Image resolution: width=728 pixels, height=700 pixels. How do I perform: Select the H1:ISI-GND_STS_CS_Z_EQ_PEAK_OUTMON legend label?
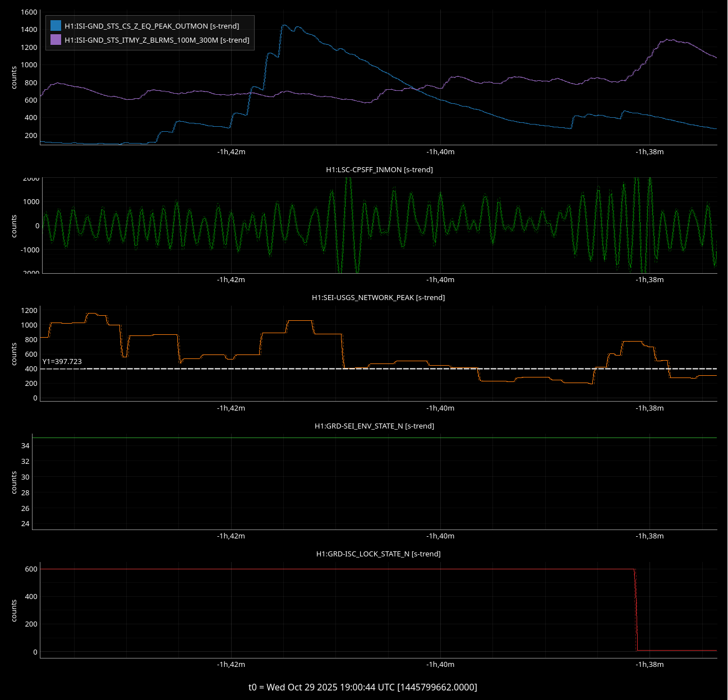pos(151,26)
